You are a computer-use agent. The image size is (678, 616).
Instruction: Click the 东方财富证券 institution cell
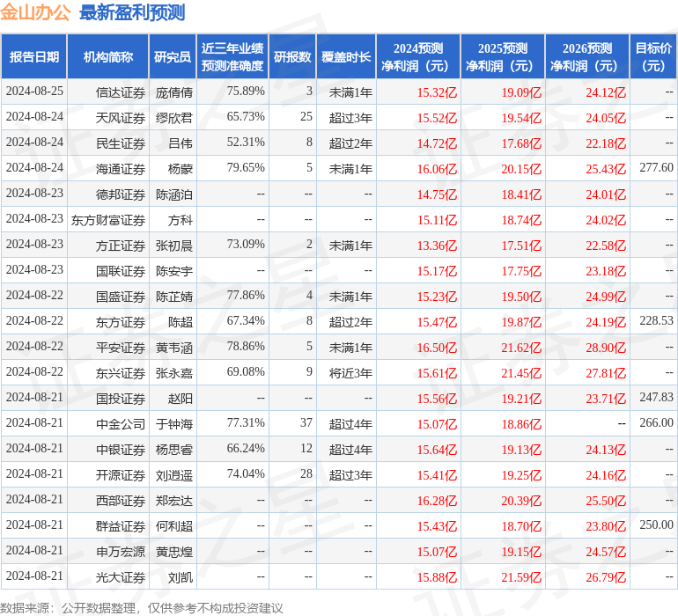108,220
